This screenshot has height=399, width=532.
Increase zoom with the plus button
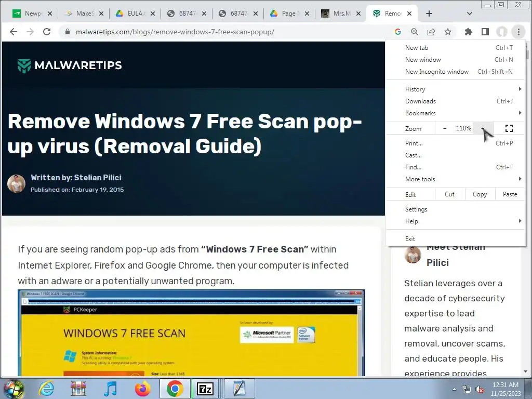click(483, 128)
